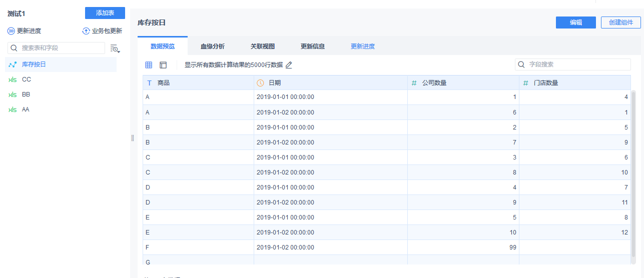Switch to field layout view icon

163,65
